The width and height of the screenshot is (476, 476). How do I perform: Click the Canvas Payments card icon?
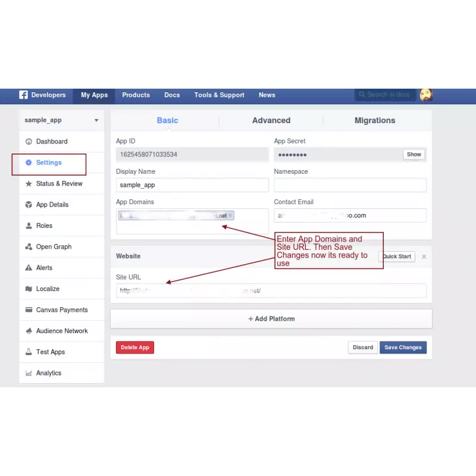pos(29,309)
